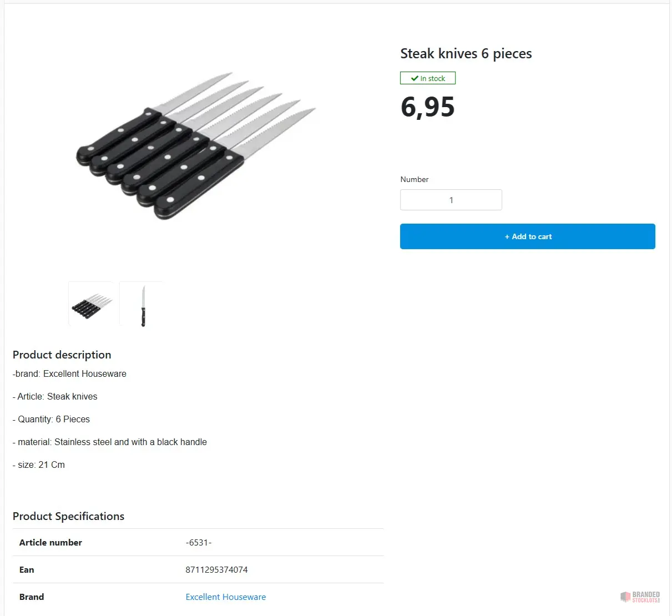This screenshot has height=616, width=672.
Task: Click the Product description heading
Action: tap(62, 355)
